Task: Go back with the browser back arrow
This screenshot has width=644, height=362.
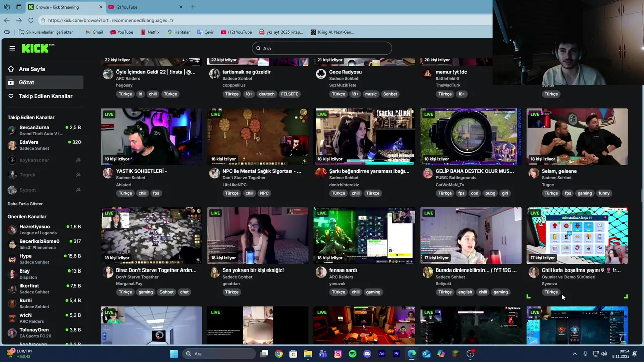Action: (x=7, y=20)
